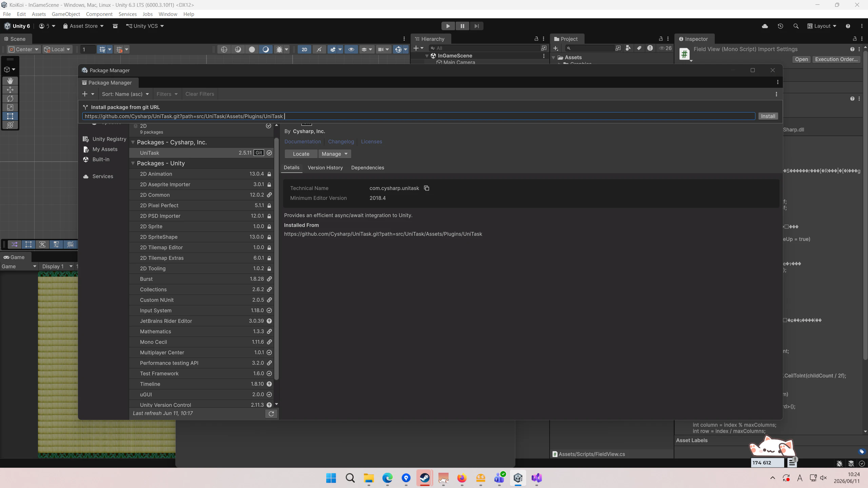Toggle grid snapping in Scene toolbar
This screenshot has width=868, height=488.
(102, 49)
